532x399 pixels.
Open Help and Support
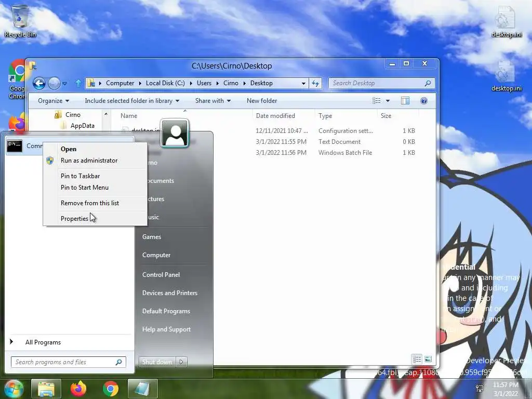coord(166,329)
